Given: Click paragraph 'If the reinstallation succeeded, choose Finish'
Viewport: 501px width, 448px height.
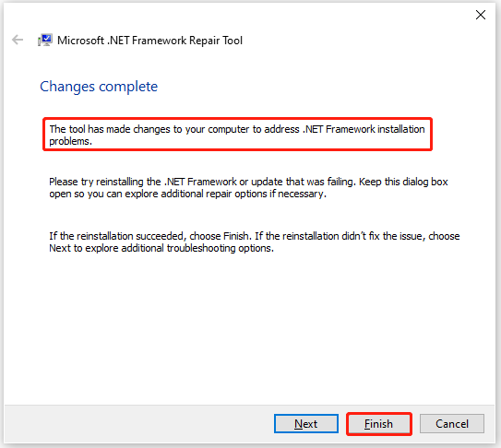Looking at the screenshot, I should [255, 242].
